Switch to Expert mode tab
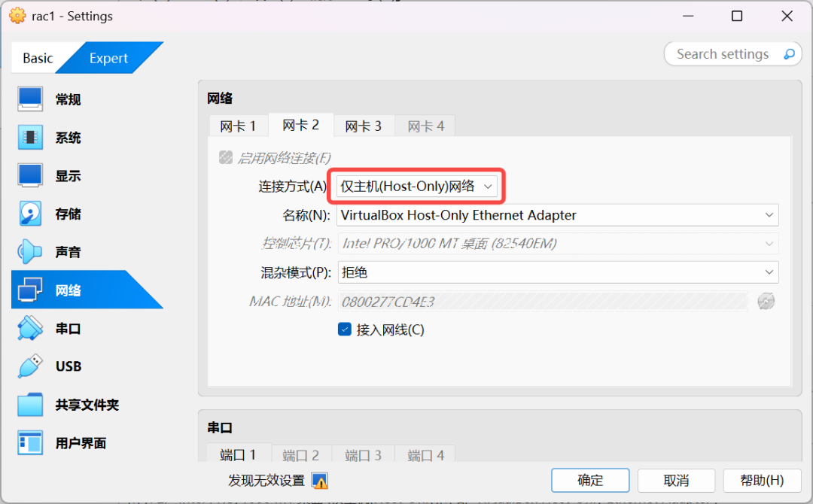Image resolution: width=813 pixels, height=504 pixels. [108, 58]
